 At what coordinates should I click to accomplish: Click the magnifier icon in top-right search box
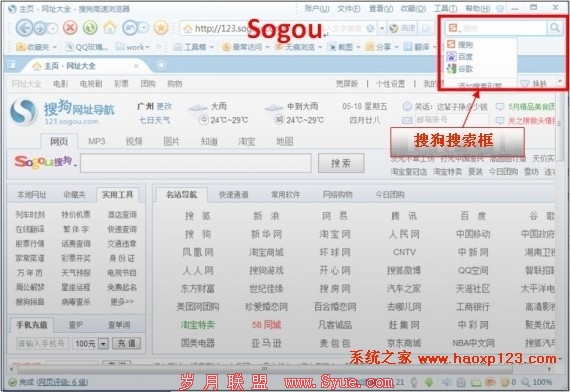pyautogui.click(x=555, y=27)
